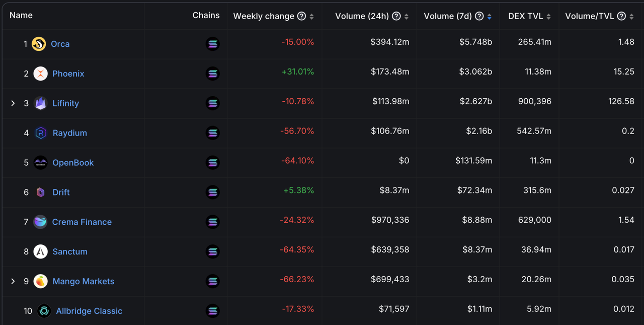Click the Drift protocol logo icon
The width and height of the screenshot is (644, 325).
[x=40, y=192]
